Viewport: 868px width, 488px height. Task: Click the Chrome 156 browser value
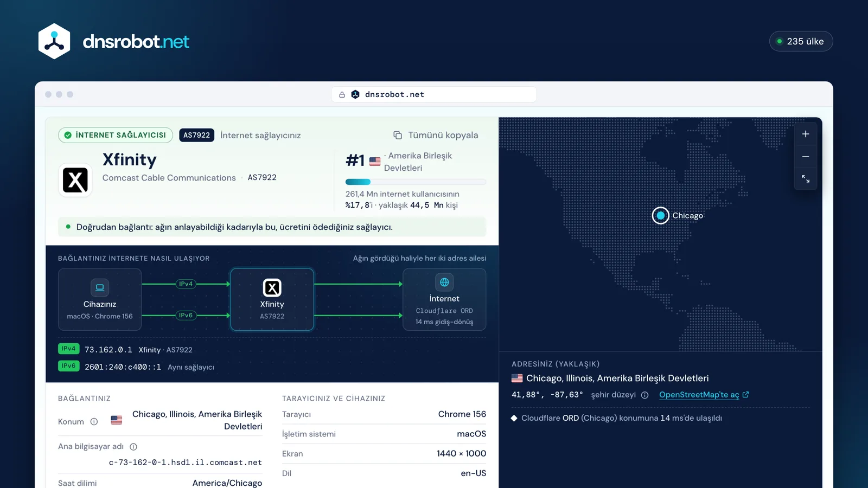(462, 414)
